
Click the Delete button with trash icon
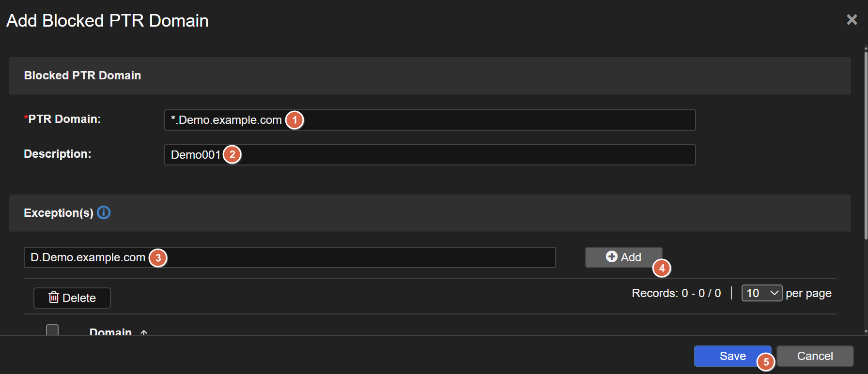click(x=72, y=298)
